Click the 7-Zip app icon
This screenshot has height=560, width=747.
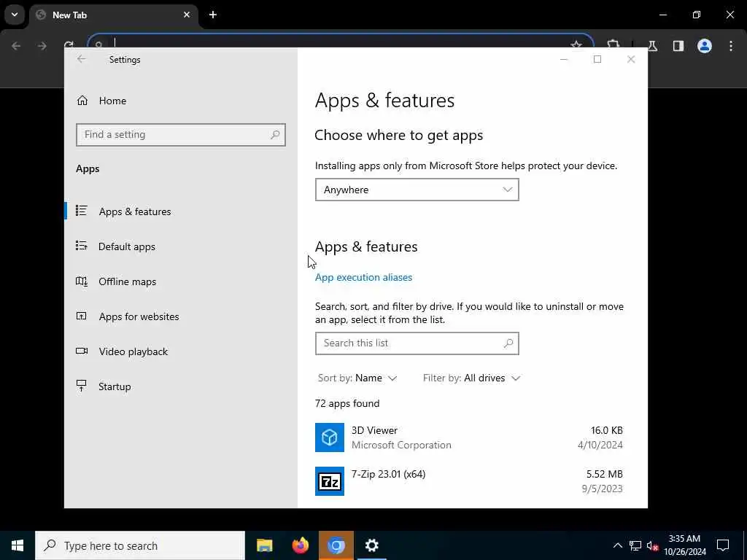[x=330, y=481]
